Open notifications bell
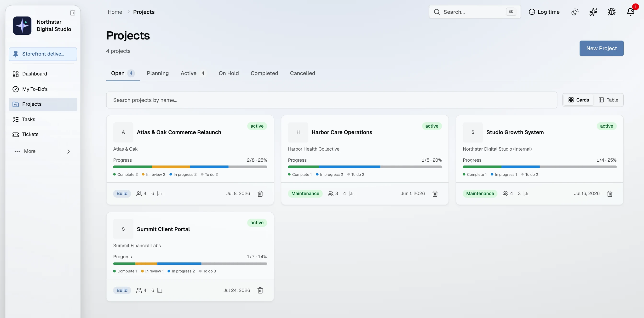The height and width of the screenshot is (318, 644). tap(630, 12)
